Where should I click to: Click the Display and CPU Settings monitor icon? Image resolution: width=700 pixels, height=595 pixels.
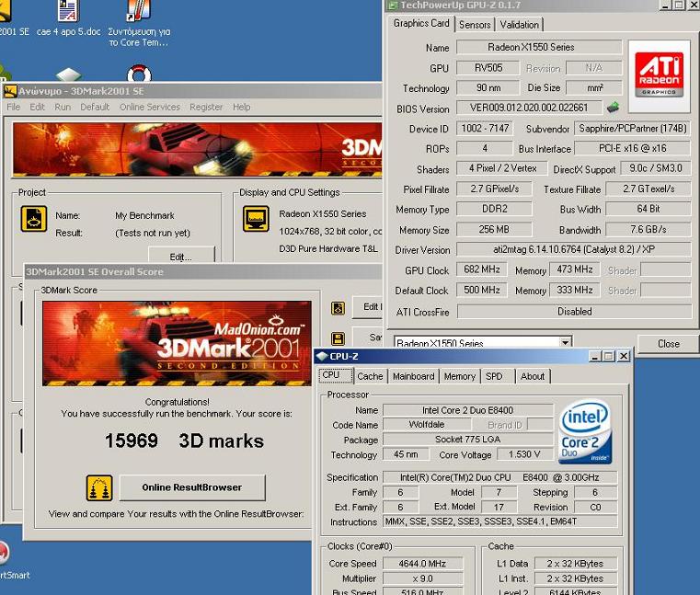256,219
